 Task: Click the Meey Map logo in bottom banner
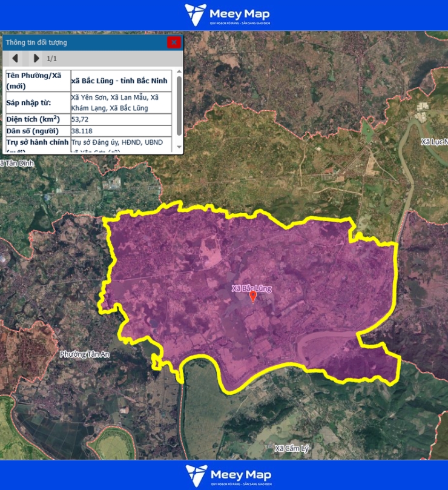tap(228, 475)
